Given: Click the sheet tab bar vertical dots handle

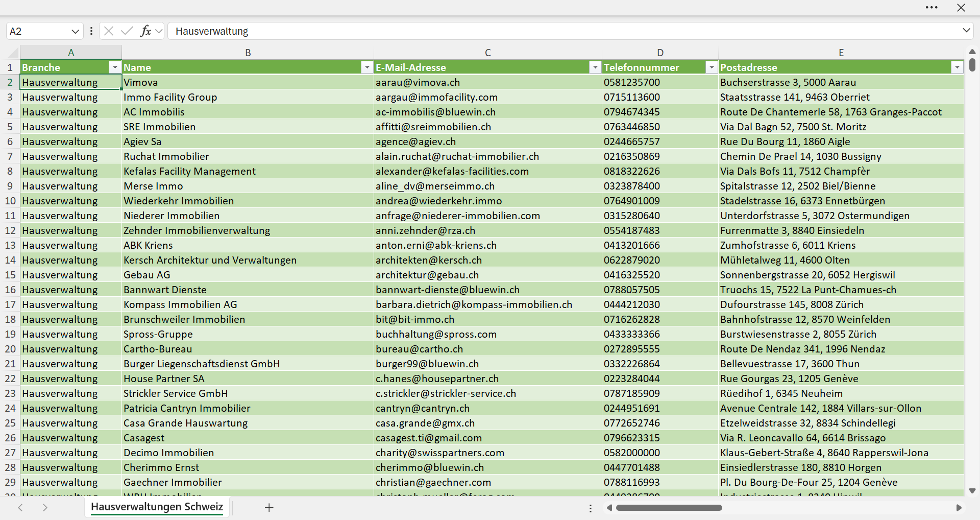Looking at the screenshot, I should [x=591, y=508].
